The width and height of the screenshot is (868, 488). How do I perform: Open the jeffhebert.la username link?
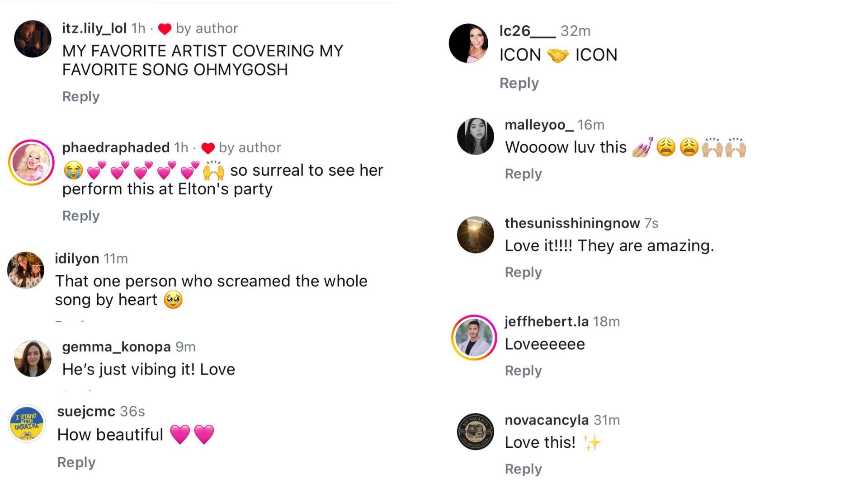pyautogui.click(x=547, y=322)
